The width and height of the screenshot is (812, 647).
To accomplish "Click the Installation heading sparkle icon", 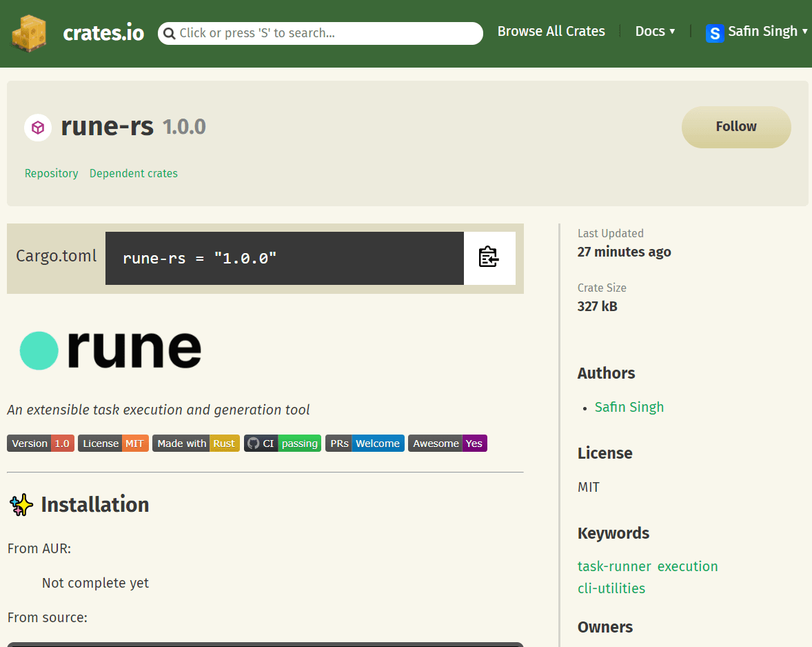I will coord(21,505).
